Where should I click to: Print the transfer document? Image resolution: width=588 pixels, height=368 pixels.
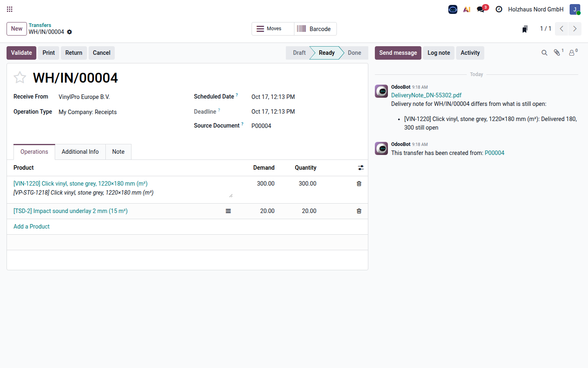pyautogui.click(x=49, y=53)
